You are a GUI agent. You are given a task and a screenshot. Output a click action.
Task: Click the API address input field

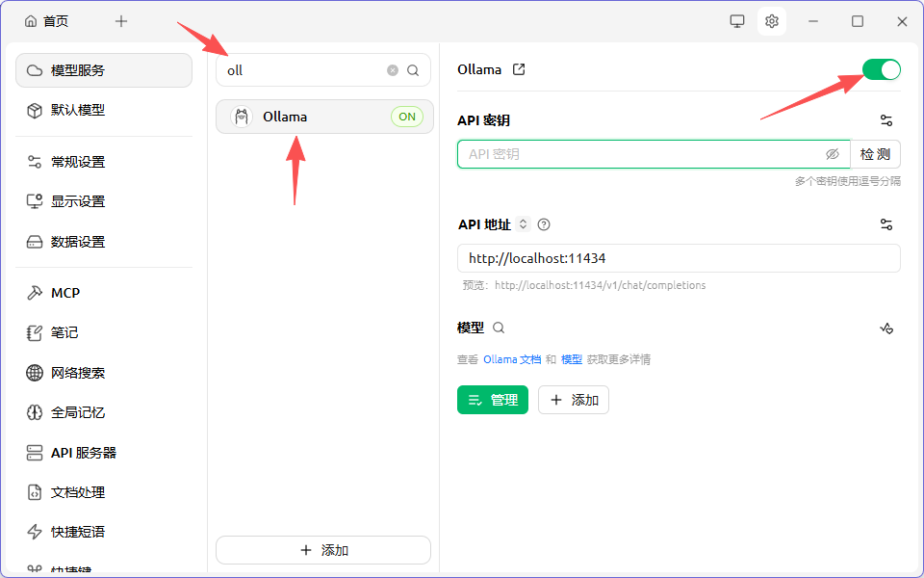(x=679, y=258)
